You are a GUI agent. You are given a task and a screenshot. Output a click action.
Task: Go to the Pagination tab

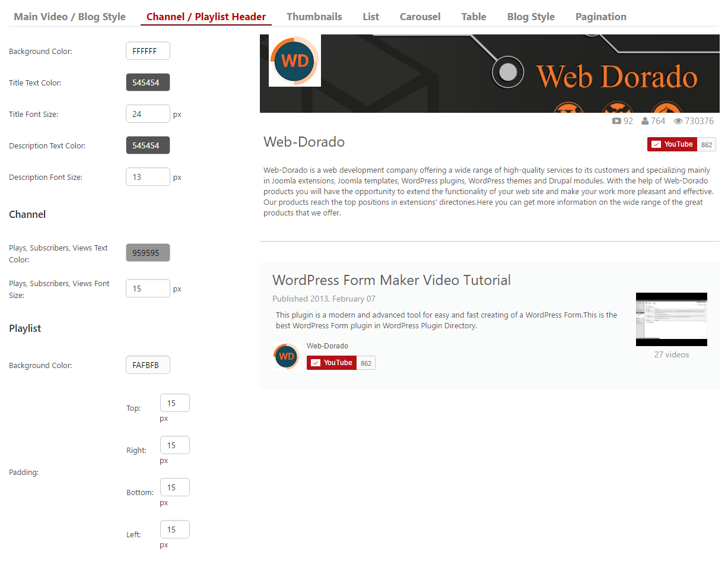(601, 17)
